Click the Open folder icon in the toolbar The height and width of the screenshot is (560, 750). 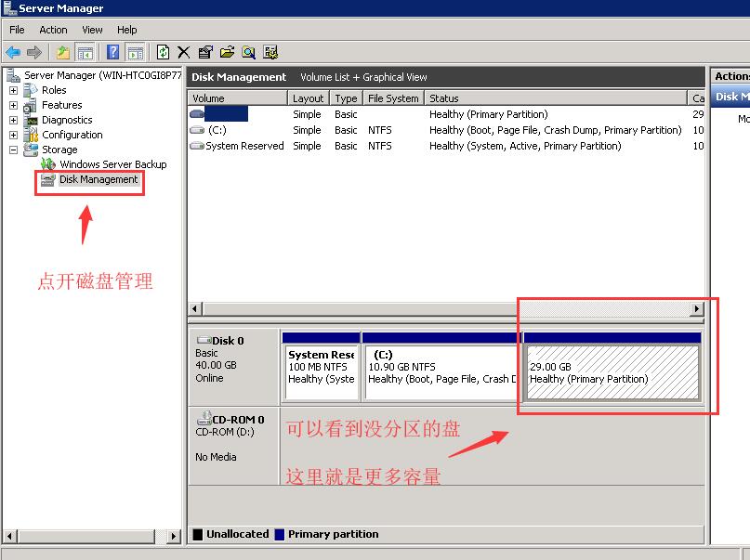[227, 52]
